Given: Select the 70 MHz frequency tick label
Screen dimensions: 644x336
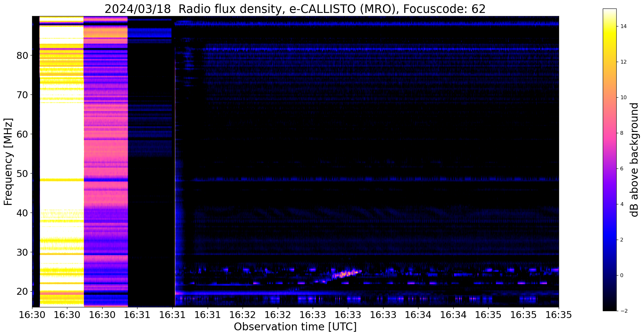Looking at the screenshot, I should coord(22,95).
